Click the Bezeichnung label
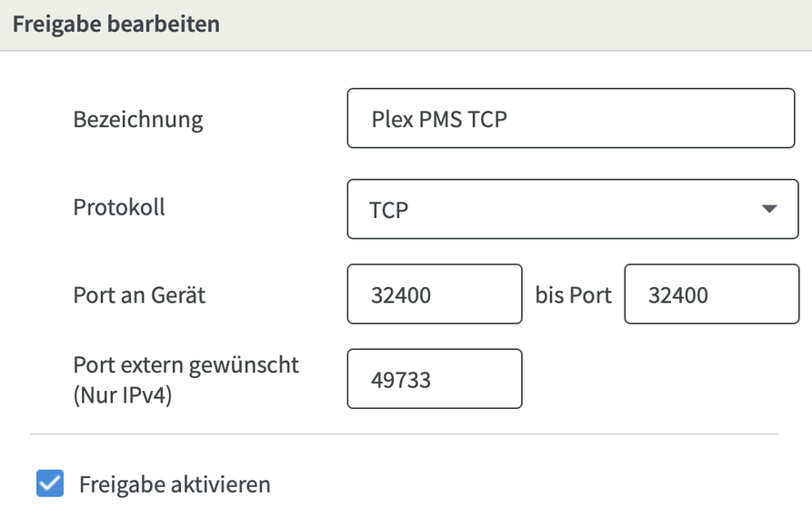 pos(138,119)
